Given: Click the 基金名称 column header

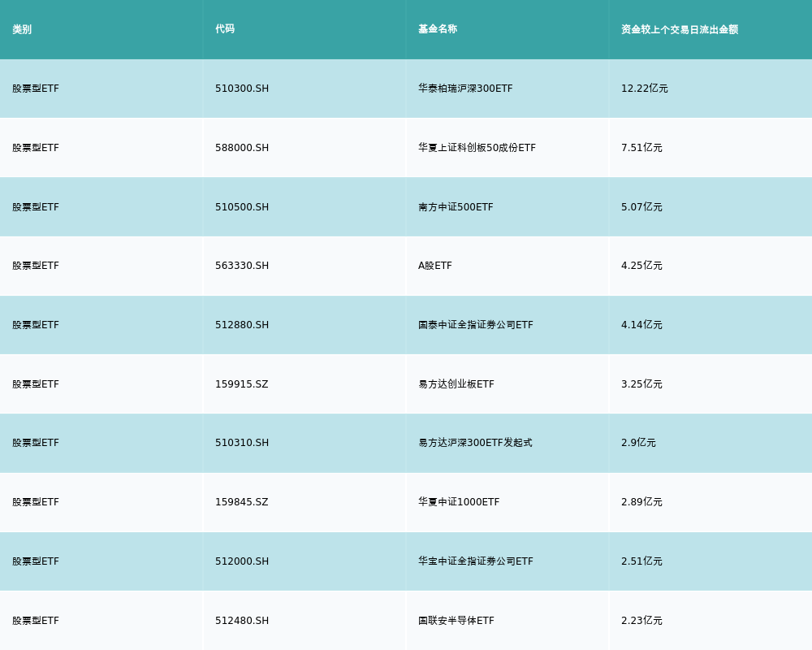Looking at the screenshot, I should (x=438, y=29).
